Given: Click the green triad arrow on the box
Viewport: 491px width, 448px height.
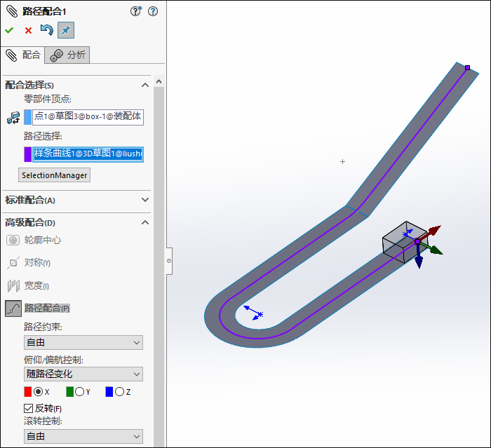Looking at the screenshot, I should (436, 250).
